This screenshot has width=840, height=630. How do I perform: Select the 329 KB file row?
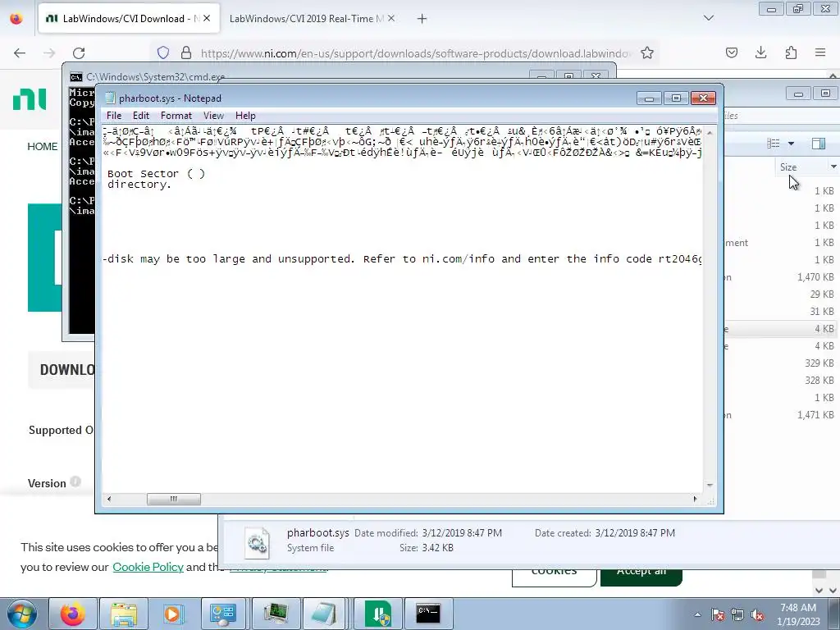(x=781, y=363)
